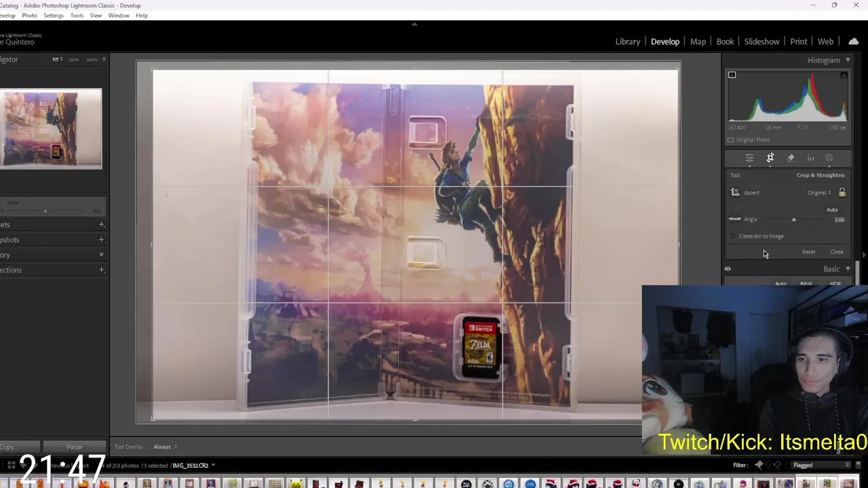Open the Photo menu

point(29,15)
